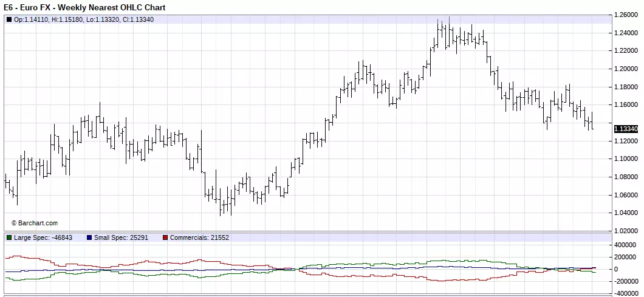Click the Hi:1.15180 high value readout
Image resolution: width=644 pixels, height=297 pixels.
[68, 19]
